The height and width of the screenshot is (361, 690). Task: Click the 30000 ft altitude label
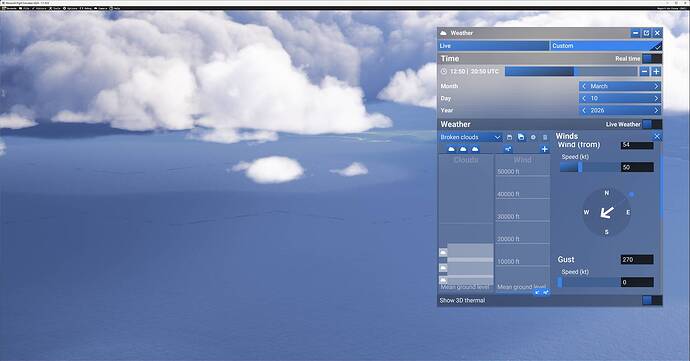(509, 217)
